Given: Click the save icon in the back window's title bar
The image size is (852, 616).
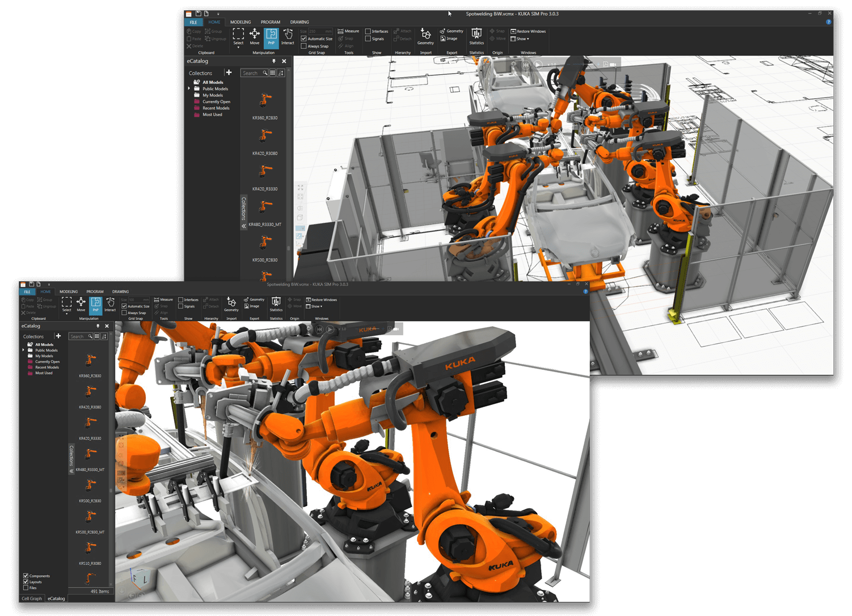Looking at the screenshot, I should [x=198, y=14].
